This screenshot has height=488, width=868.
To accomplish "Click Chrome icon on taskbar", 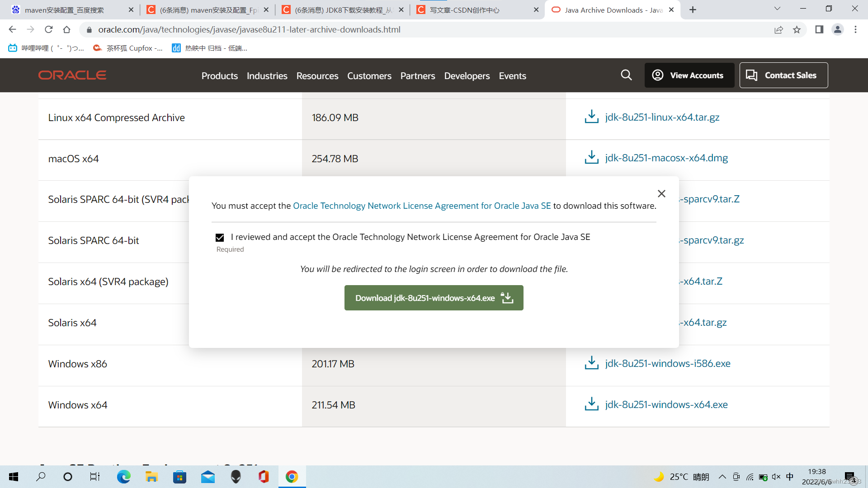I will click(x=292, y=477).
